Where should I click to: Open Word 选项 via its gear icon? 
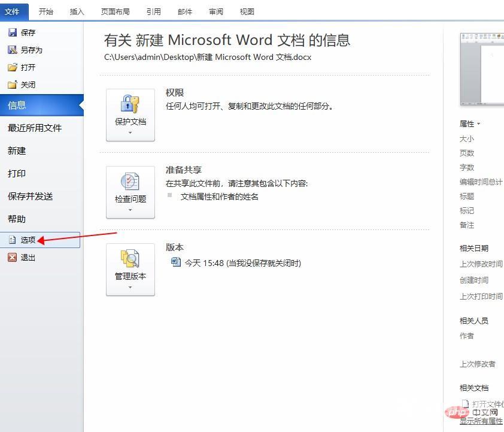click(x=14, y=240)
